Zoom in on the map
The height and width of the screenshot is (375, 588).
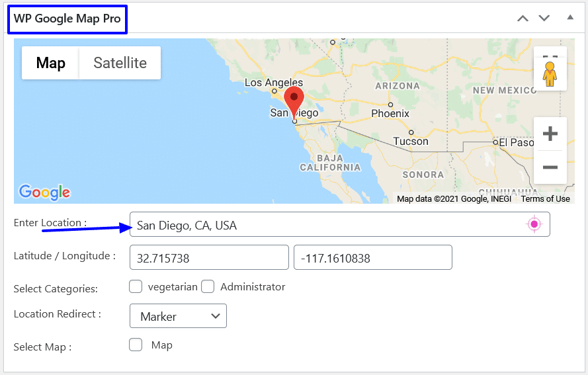[550, 134]
